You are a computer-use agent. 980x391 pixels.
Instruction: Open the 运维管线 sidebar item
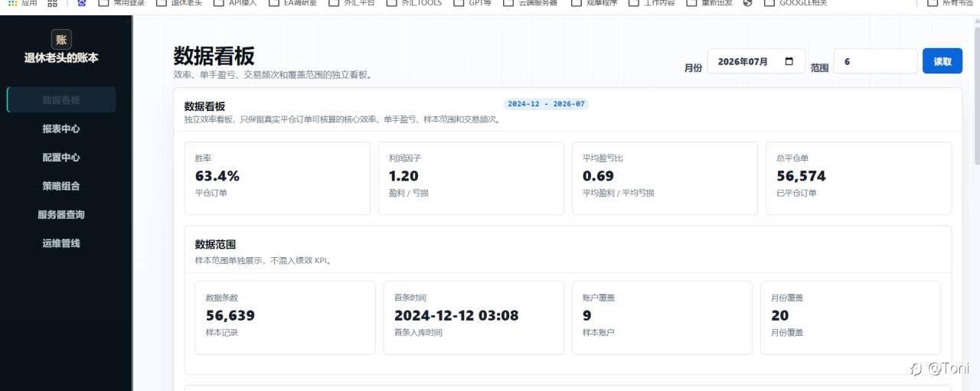tap(61, 243)
